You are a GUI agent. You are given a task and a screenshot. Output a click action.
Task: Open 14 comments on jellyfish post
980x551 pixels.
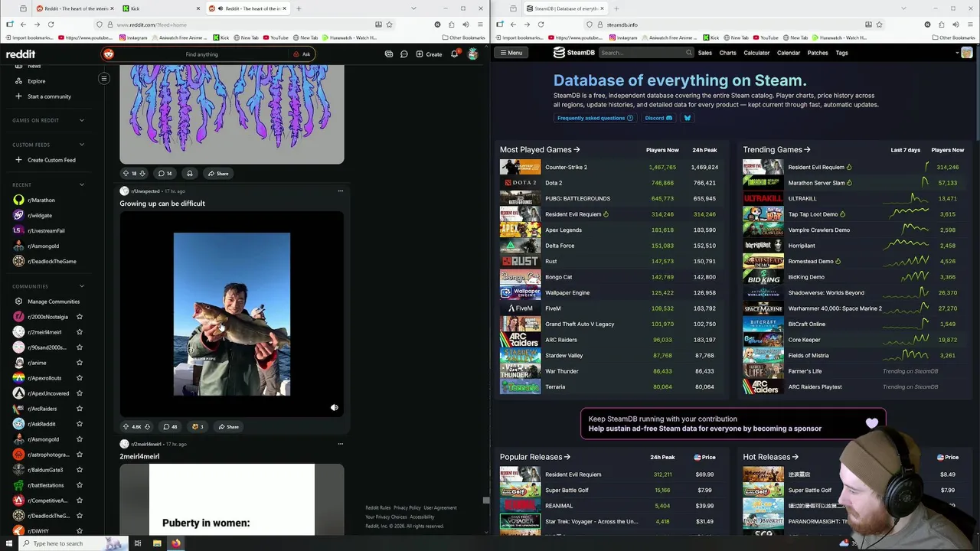click(x=165, y=174)
